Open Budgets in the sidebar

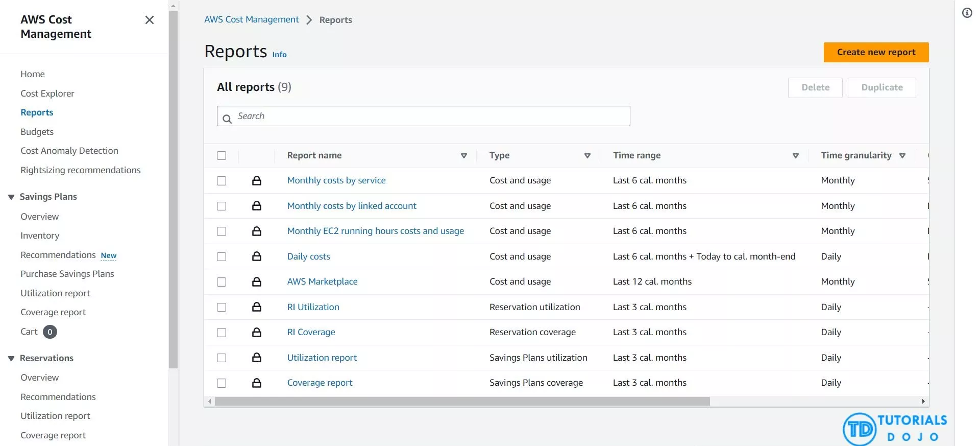[x=37, y=132]
